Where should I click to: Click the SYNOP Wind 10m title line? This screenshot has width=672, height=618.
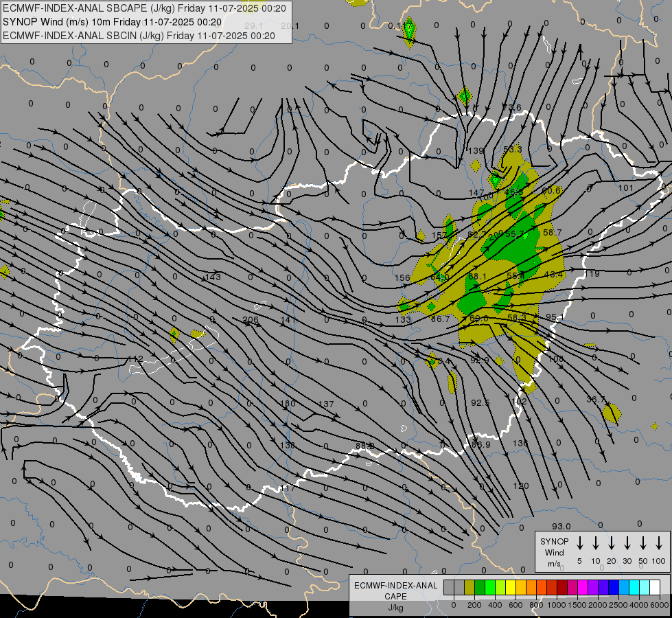point(113,22)
